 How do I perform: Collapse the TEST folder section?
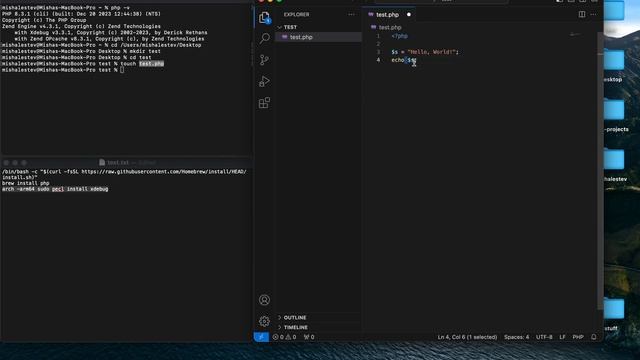click(318, 27)
